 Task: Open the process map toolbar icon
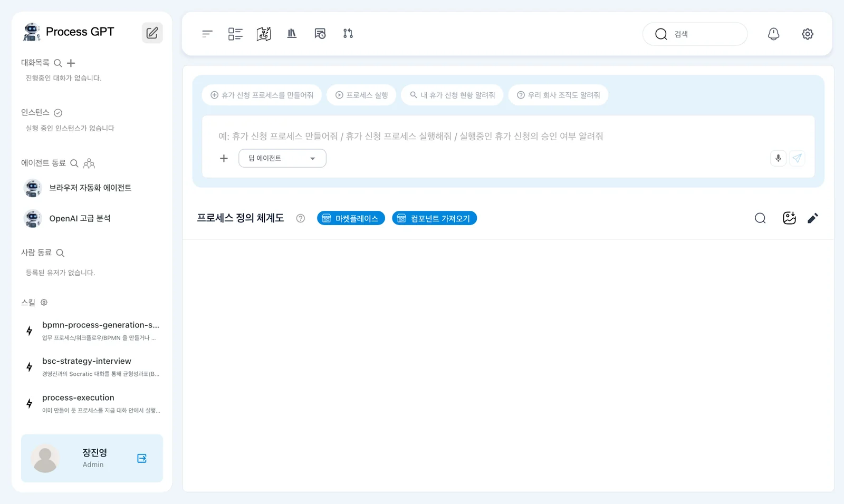264,34
